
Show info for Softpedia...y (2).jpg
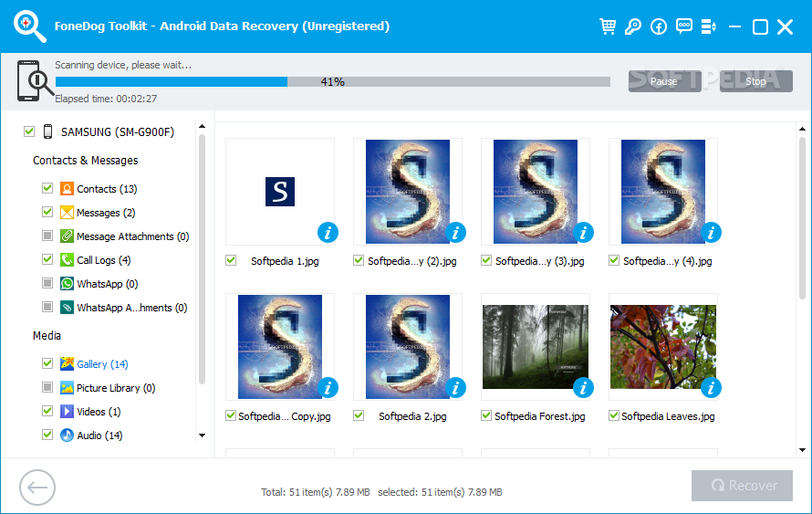pos(455,233)
